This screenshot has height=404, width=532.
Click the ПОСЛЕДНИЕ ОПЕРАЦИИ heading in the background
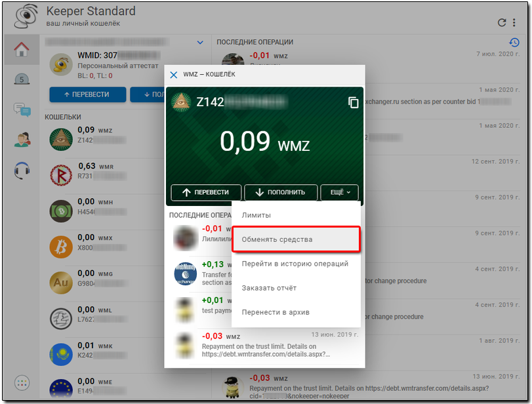(255, 43)
